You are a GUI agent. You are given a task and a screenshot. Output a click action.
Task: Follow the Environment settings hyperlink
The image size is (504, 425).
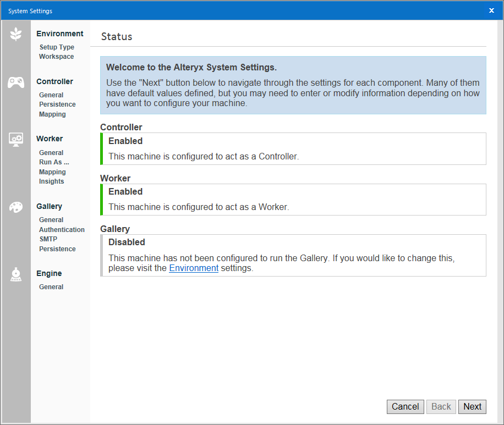pos(194,268)
